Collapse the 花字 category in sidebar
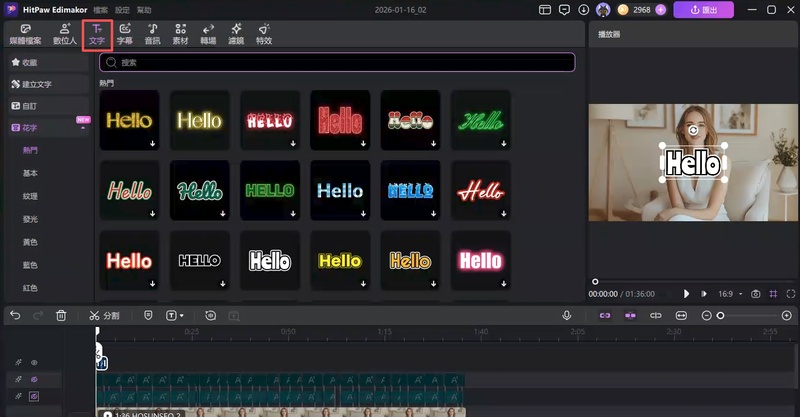This screenshot has width=800, height=417. (83, 127)
